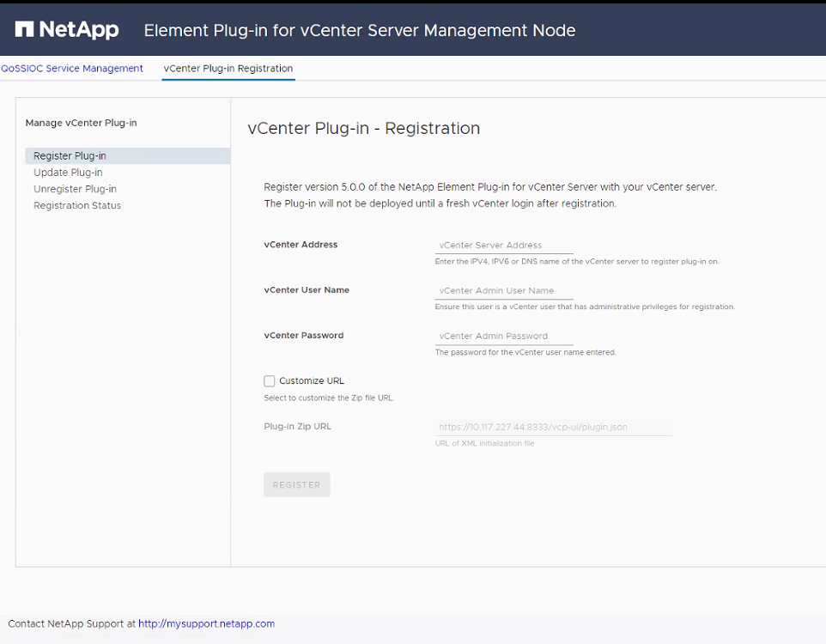Open the Update Plug-in page
This screenshot has height=644, width=826.
(x=68, y=172)
